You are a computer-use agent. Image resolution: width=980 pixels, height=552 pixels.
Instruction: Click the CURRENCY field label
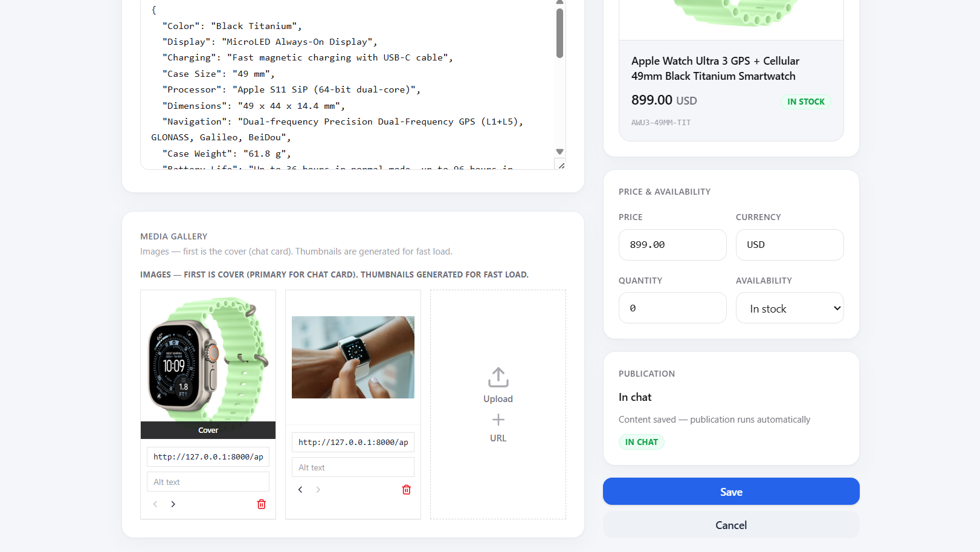tap(758, 217)
